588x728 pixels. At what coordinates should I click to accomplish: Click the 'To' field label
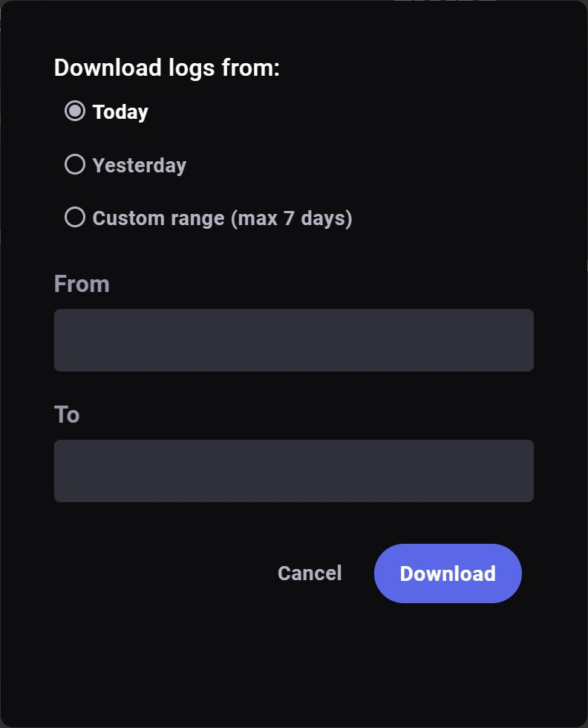[x=67, y=415]
